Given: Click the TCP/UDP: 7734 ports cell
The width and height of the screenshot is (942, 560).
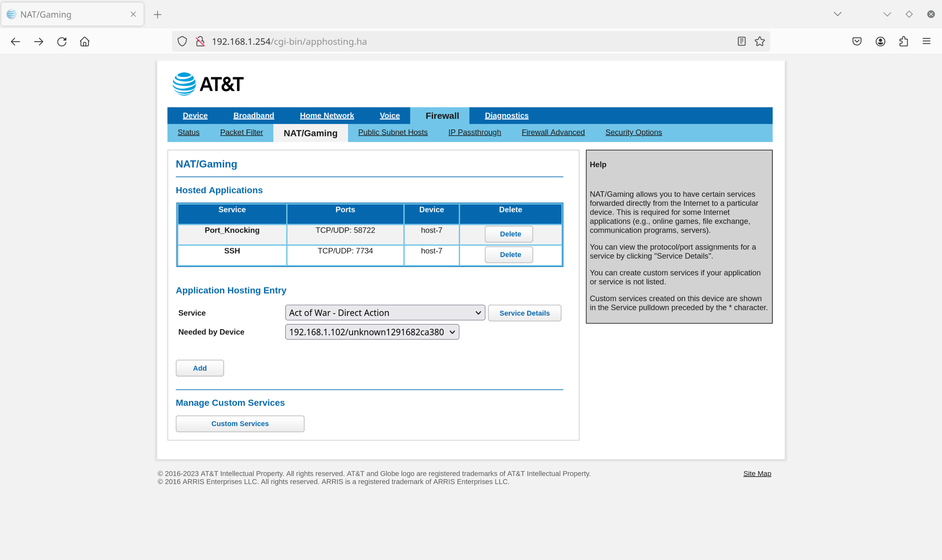Looking at the screenshot, I should [x=345, y=255].
